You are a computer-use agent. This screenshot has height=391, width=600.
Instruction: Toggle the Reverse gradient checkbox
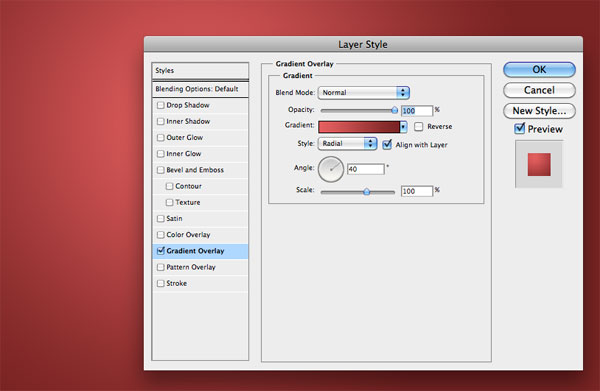[419, 127]
